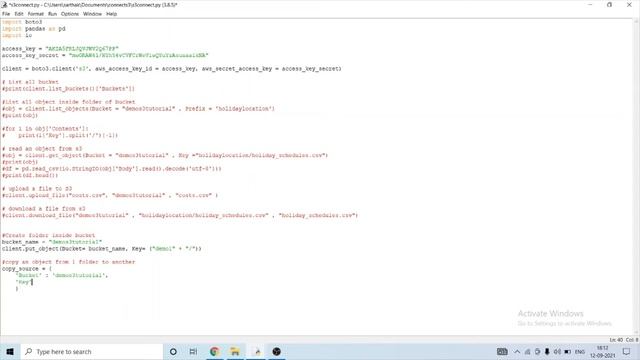The height and width of the screenshot is (360, 640).
Task: Open Cortana circle icon on taskbar
Action: coord(173,351)
